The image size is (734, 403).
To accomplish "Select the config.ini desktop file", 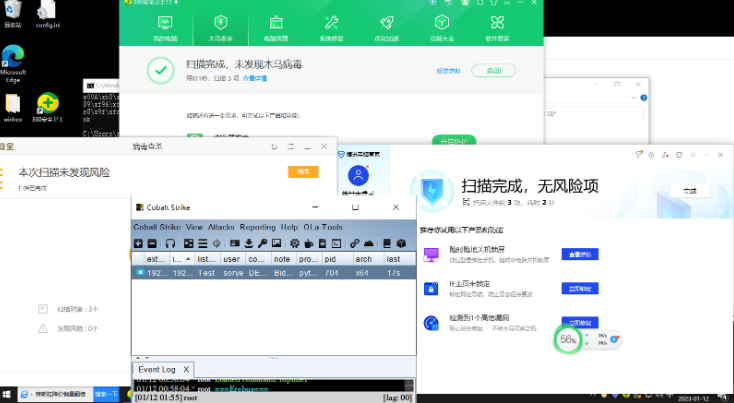I will click(48, 14).
